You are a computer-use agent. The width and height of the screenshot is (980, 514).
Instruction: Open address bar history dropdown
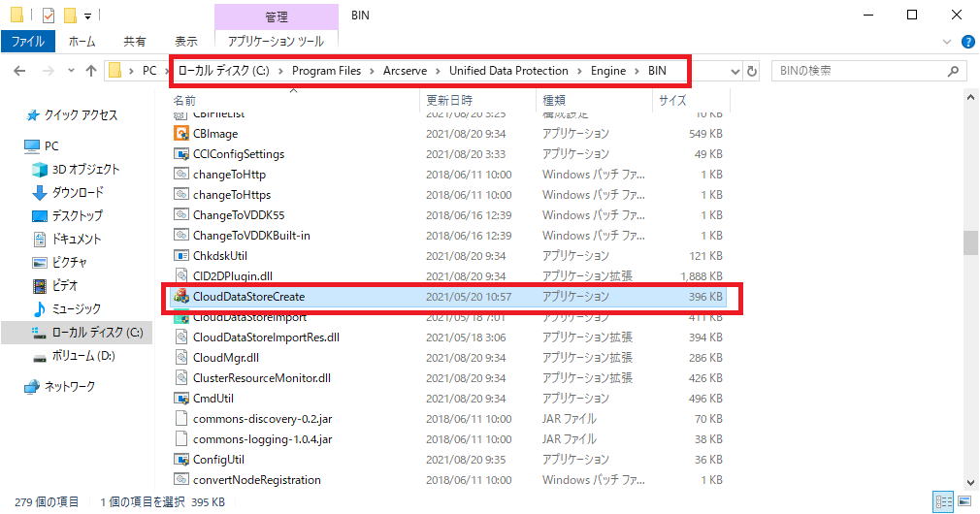(x=735, y=71)
